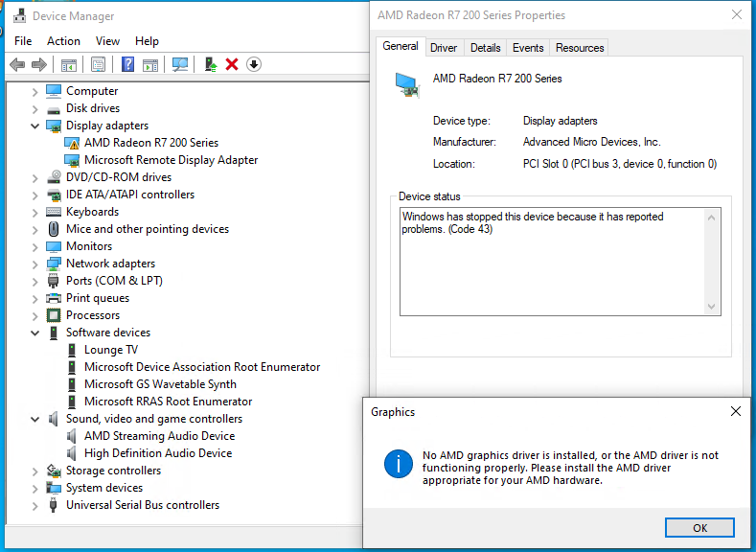Click the AMD Streaming Audio Device speaker icon
This screenshot has width=756, height=552.
[x=71, y=436]
